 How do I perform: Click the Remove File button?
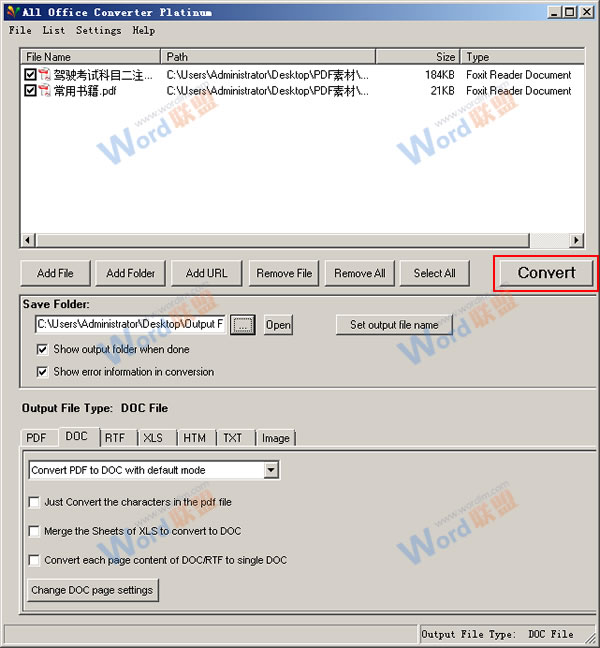click(284, 273)
